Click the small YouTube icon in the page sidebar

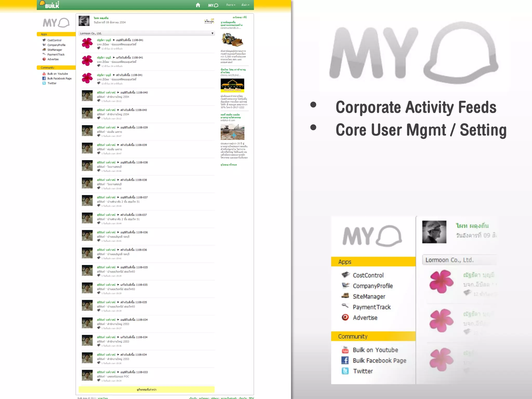point(44,74)
